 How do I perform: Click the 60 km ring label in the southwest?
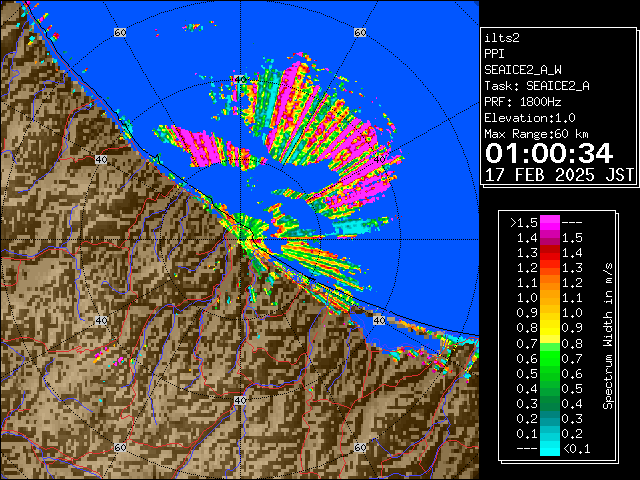pos(120,448)
